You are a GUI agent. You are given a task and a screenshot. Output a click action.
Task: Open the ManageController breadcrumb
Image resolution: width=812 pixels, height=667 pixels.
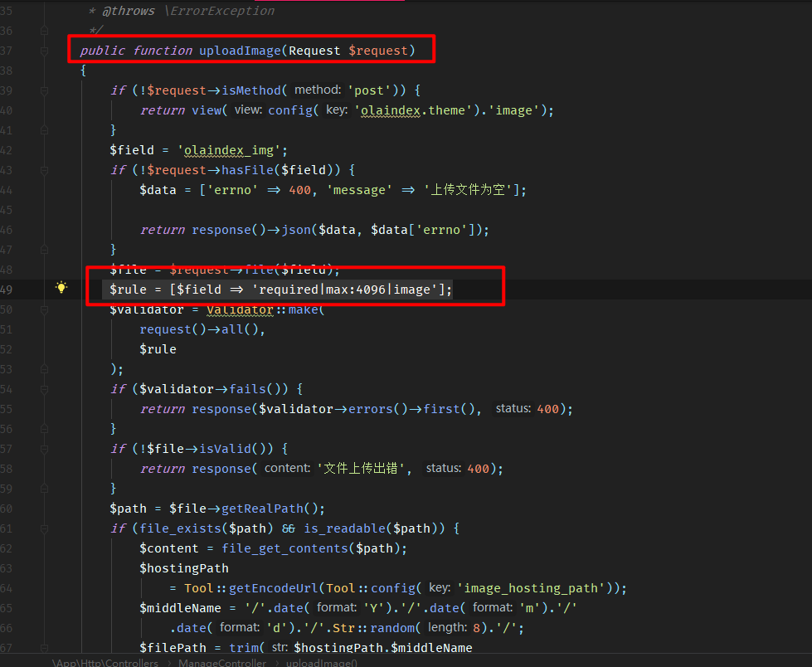(x=221, y=662)
